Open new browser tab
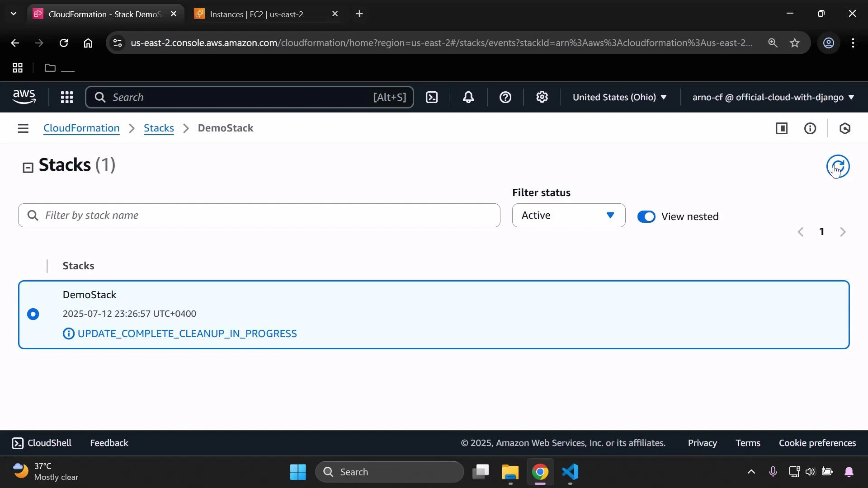 (x=359, y=14)
